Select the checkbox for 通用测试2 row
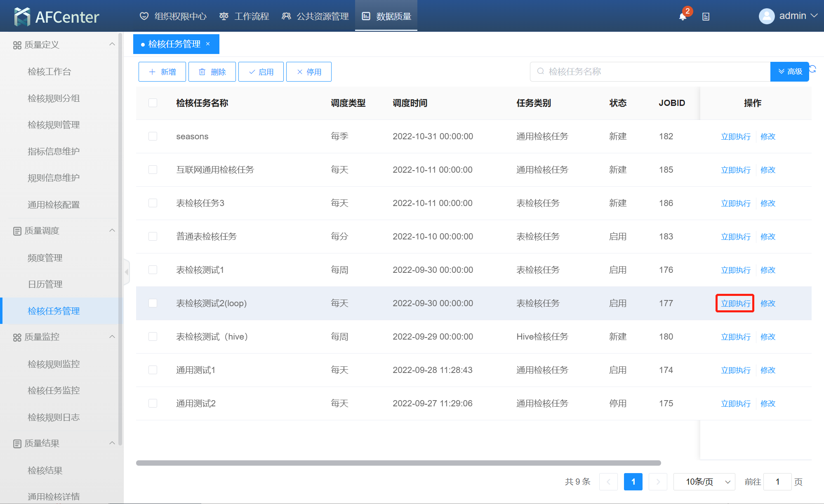The height and width of the screenshot is (504, 824). 153,403
